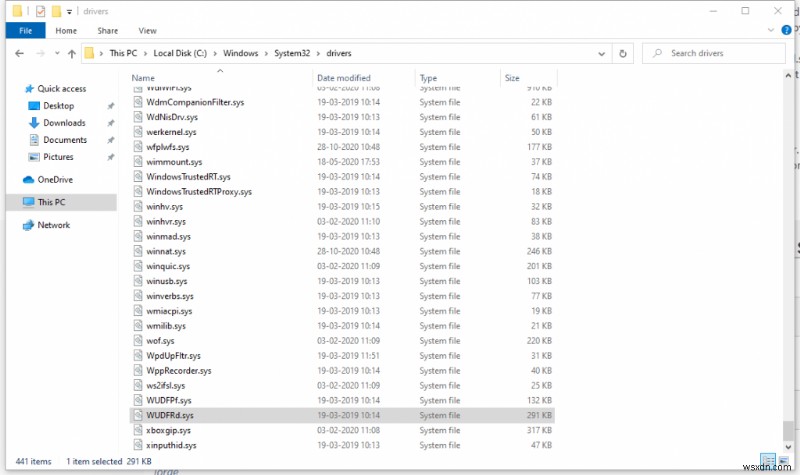
Task: Select the wfplwfs.sys file icon
Action: (x=138, y=147)
